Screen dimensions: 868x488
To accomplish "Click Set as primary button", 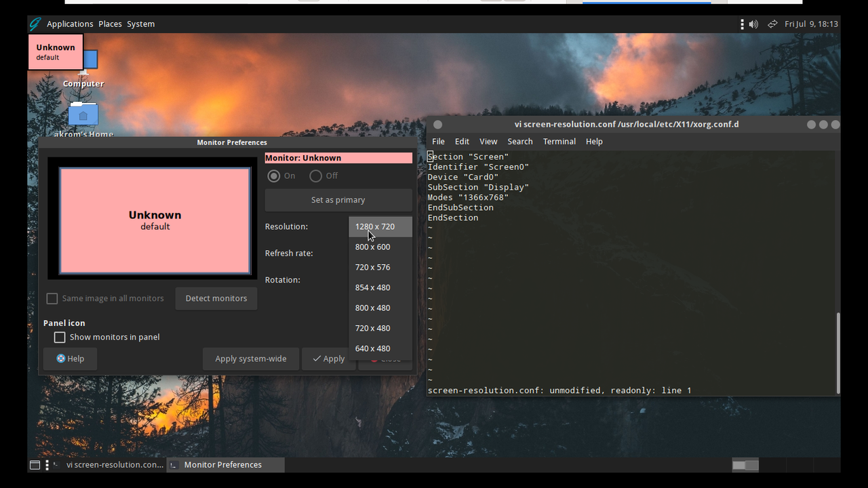I will [x=338, y=200].
